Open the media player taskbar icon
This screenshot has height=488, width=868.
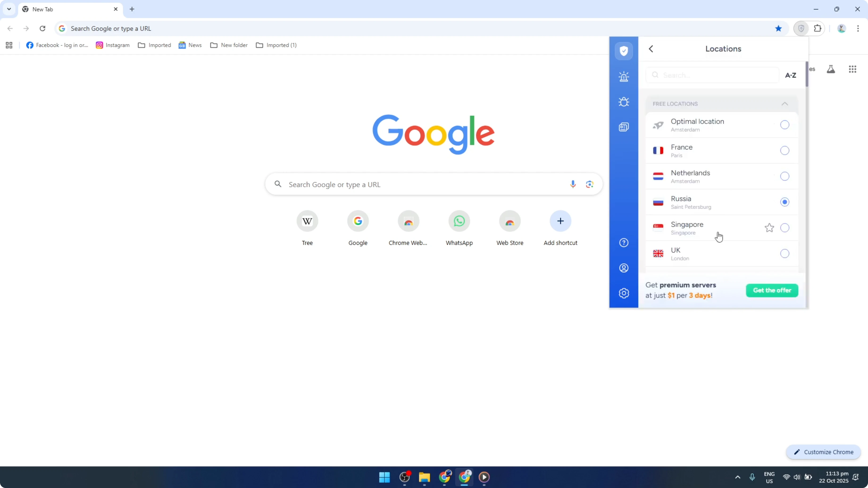click(484, 477)
